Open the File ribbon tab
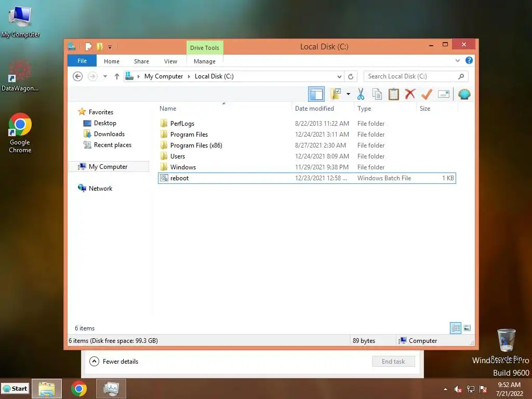Image resolution: width=532 pixels, height=399 pixels. pos(82,61)
